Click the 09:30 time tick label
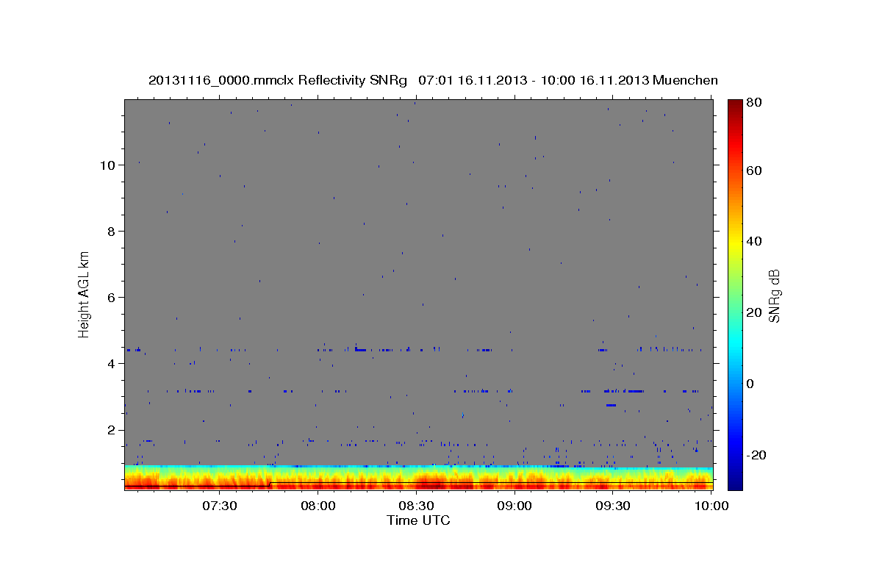882x588 pixels. tap(613, 506)
